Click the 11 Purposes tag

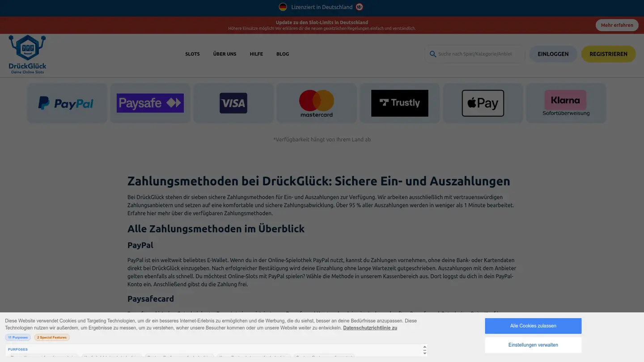coord(18,337)
